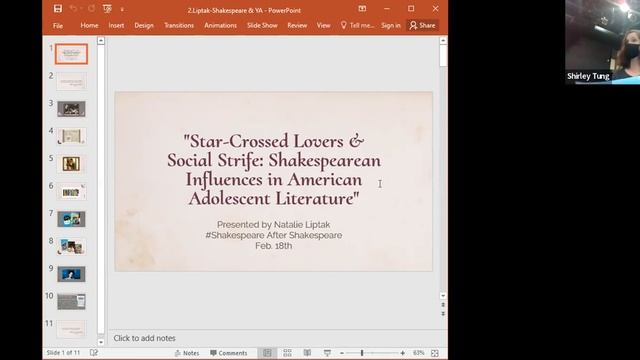Click the zoom out minus button

pos(342,353)
